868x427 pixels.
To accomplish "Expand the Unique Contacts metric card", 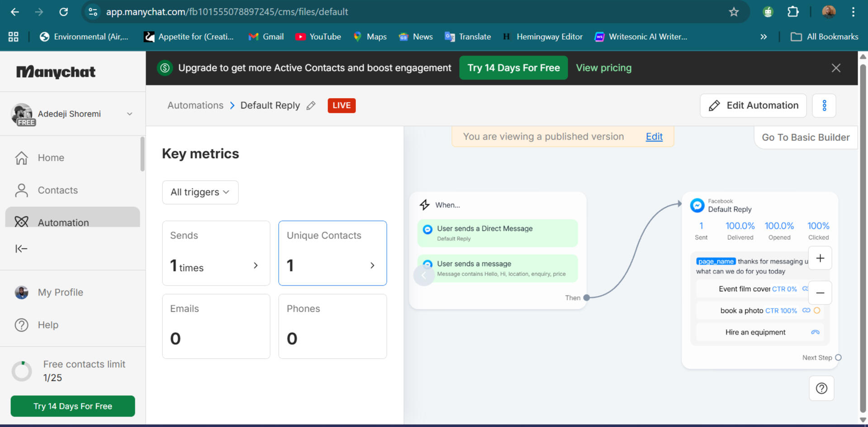I will (372, 266).
